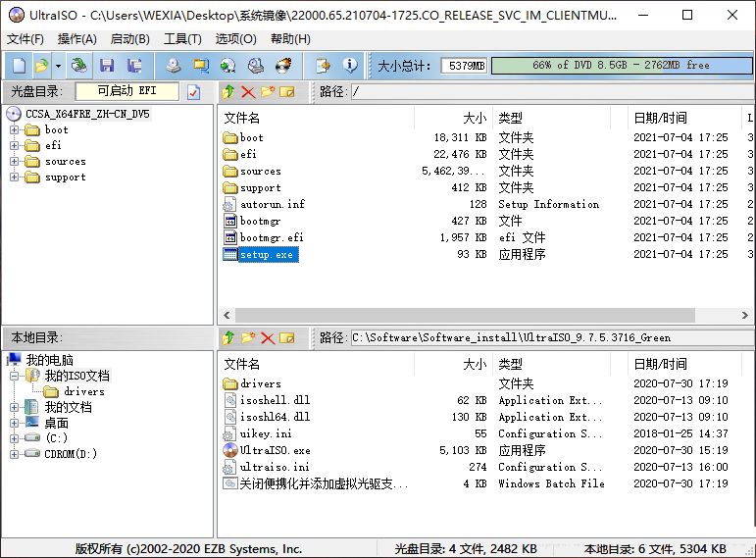Image resolution: width=756 pixels, height=558 pixels.
Task: Select UltraISO.exe in local file list
Action: pos(275,450)
